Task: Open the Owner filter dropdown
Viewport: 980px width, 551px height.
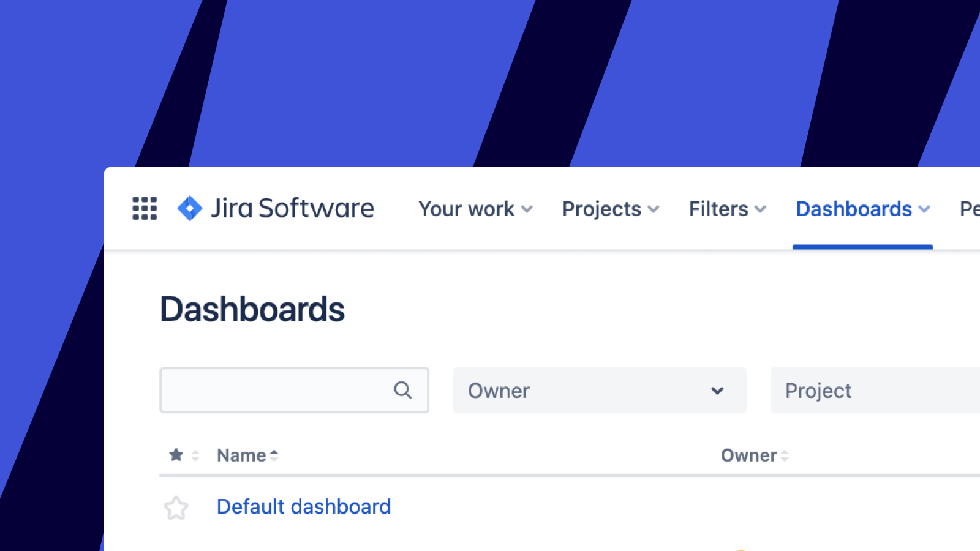Action: coord(599,390)
